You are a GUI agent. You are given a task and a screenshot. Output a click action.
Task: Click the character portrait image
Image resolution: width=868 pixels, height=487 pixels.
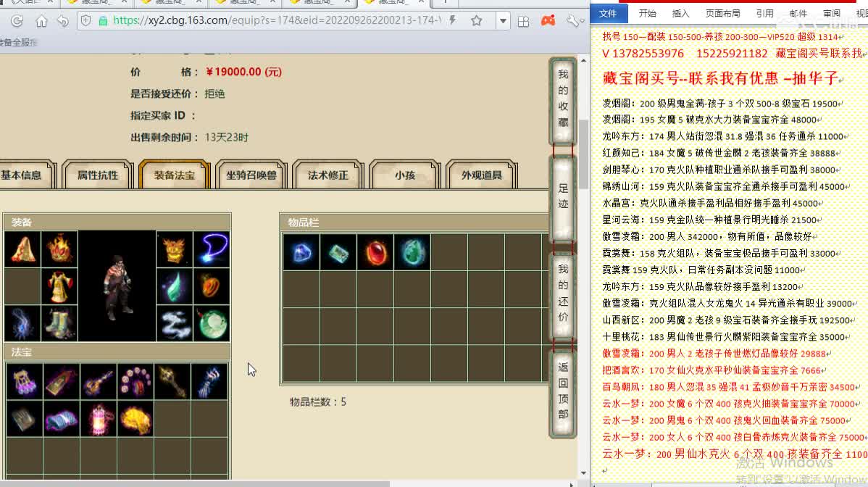click(117, 286)
